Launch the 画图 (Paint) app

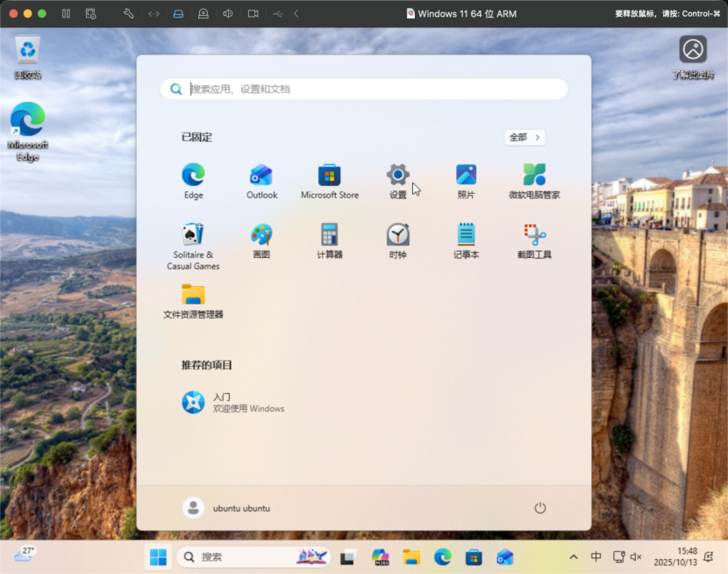[x=261, y=240]
